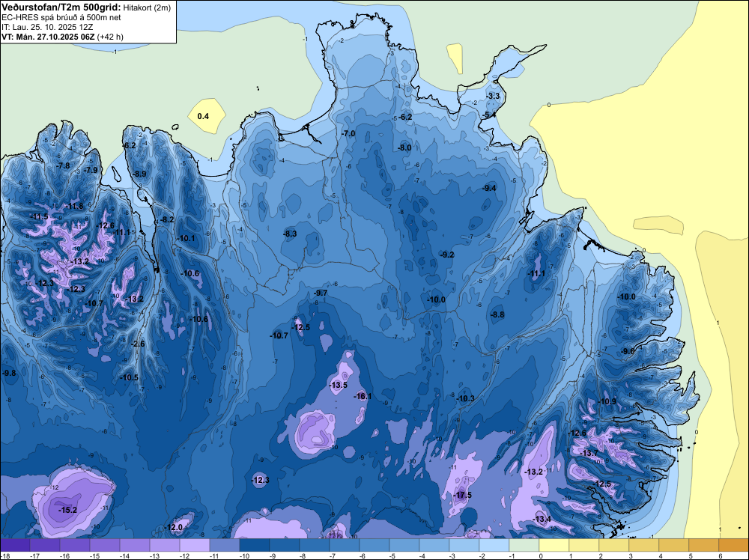Click the darkest purple legend swatch above -17
Image resolution: width=749 pixels, height=560 pixels.
(15, 545)
